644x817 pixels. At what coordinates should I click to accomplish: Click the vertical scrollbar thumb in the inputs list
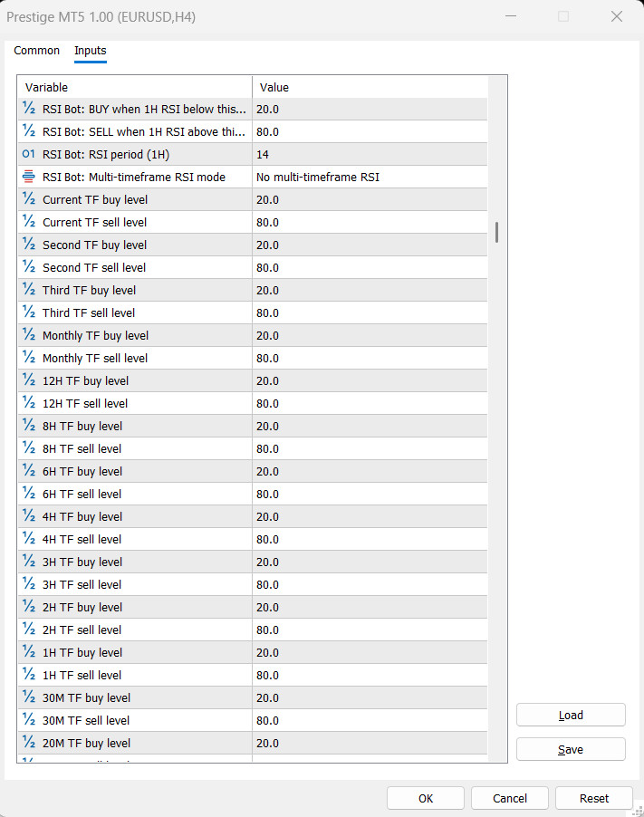coord(496,232)
